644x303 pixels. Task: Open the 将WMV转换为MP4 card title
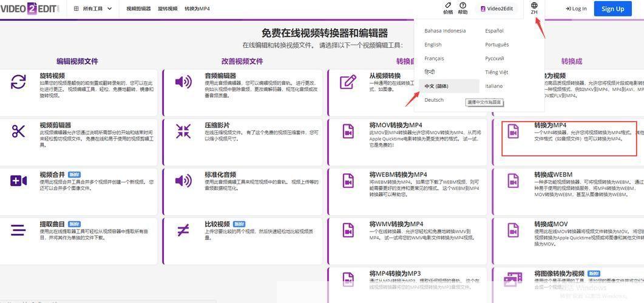pyautogui.click(x=396, y=224)
